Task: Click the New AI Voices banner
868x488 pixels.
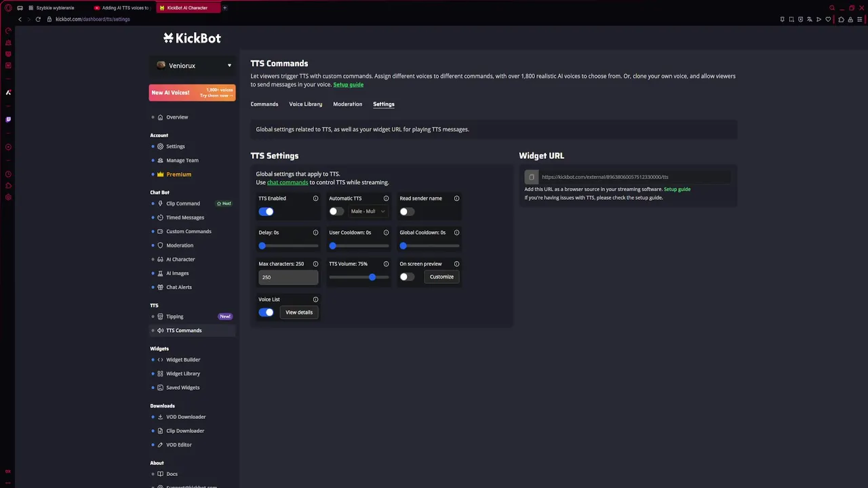Action: point(193,93)
